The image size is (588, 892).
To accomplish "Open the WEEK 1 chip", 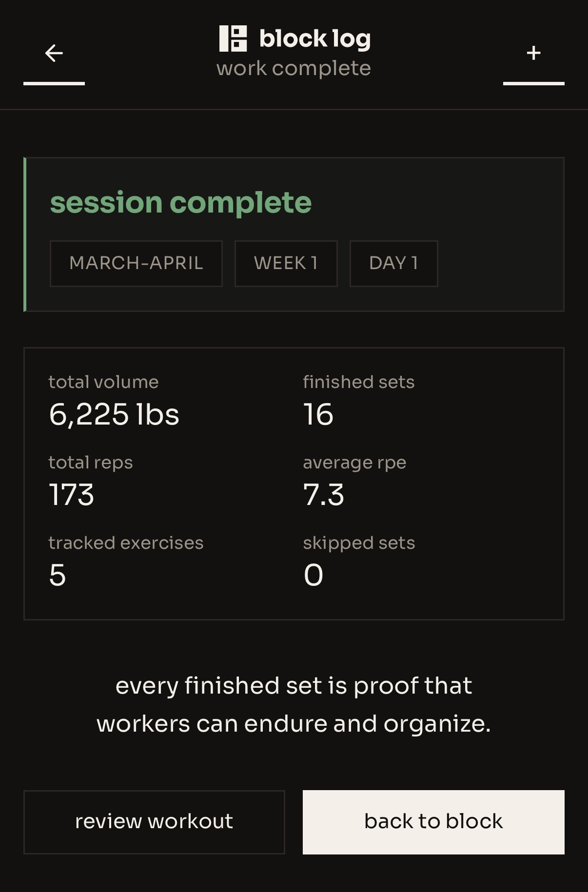I will (286, 263).
